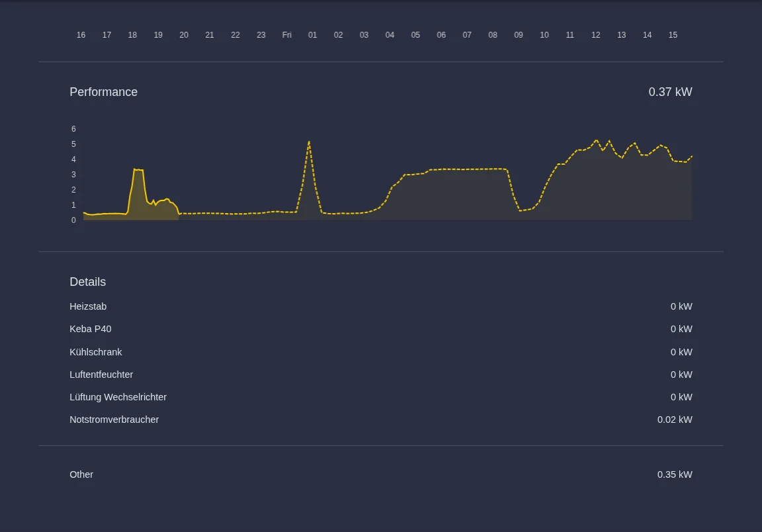Click the 0 kW value for Lüftung Wechselrichter
The height and width of the screenshot is (532, 762).
click(x=681, y=397)
